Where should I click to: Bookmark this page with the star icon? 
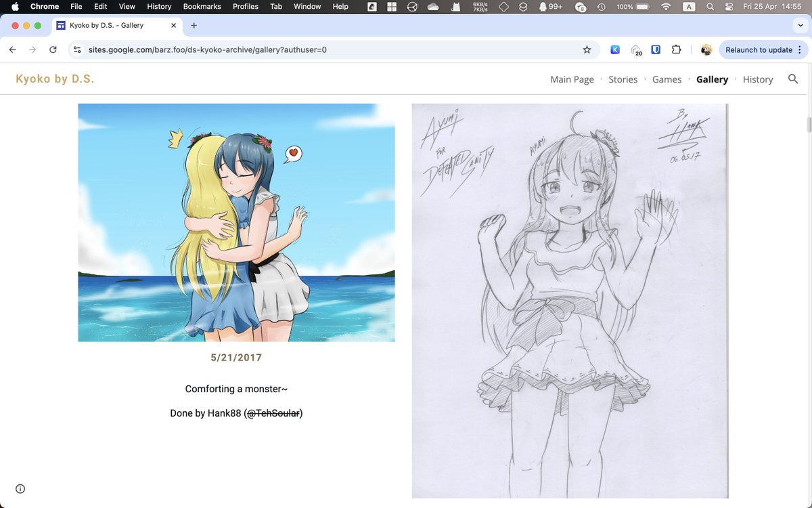587,49
